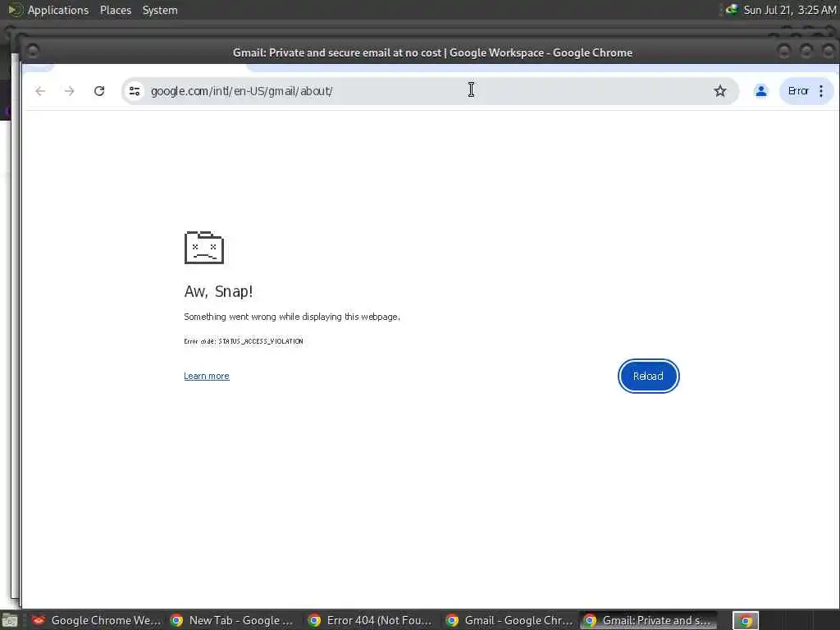Viewport: 840px width, 630px height.
Task: Open site information icon in address bar
Action: click(135, 91)
